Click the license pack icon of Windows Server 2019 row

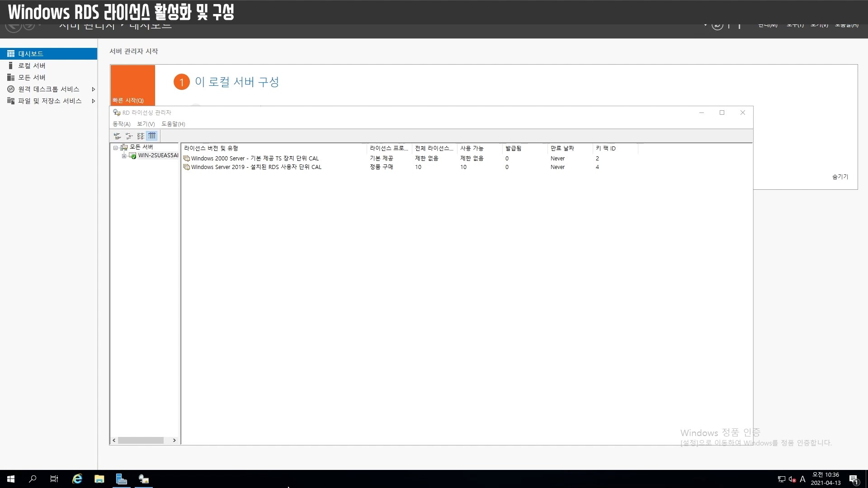(x=186, y=167)
